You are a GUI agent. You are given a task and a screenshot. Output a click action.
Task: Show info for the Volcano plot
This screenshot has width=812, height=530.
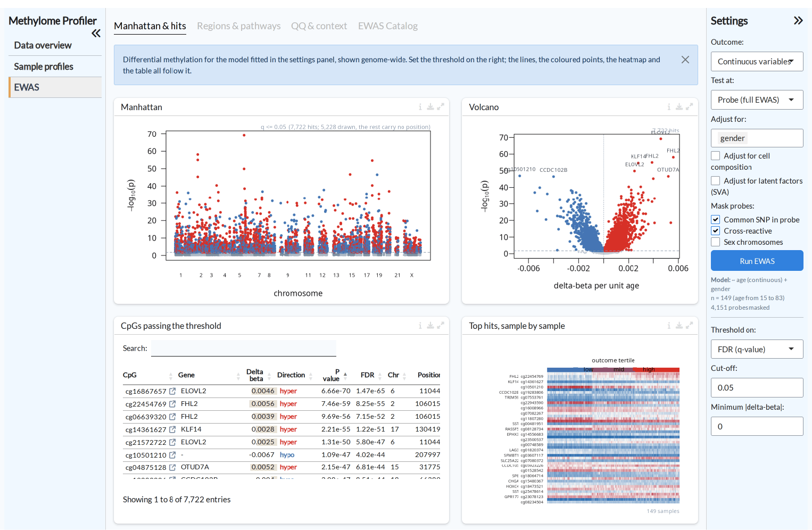(669, 107)
